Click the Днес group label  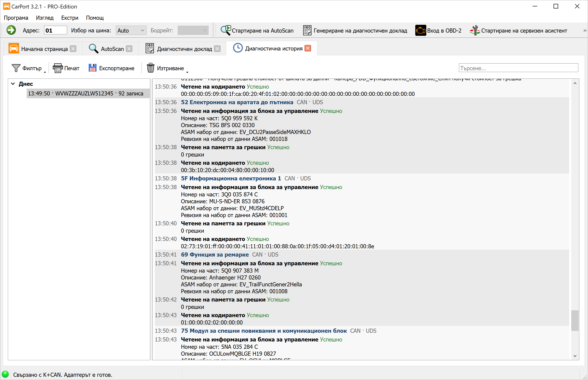pyautogui.click(x=26, y=84)
